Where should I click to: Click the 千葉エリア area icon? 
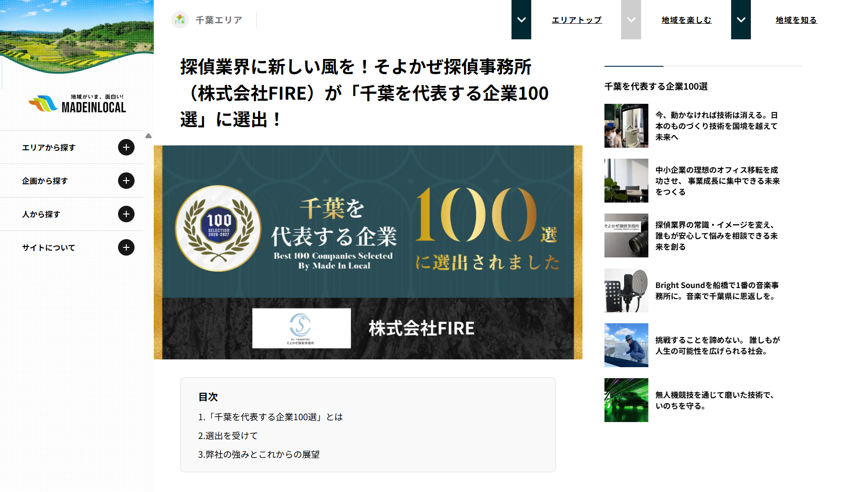180,20
